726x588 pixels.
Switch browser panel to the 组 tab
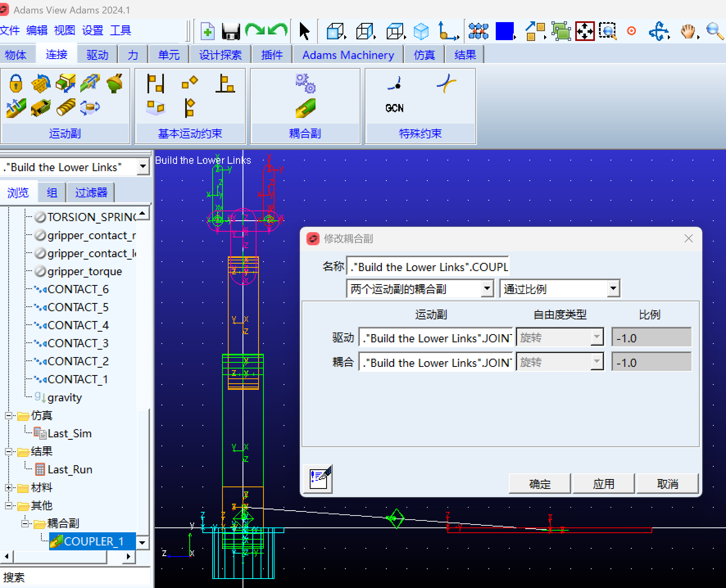click(52, 192)
